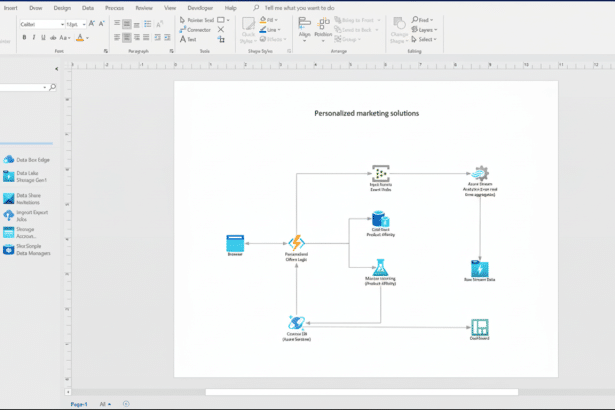Image resolution: width=615 pixels, height=410 pixels.
Task: Select Machine Learning flask shape
Action: (x=380, y=268)
